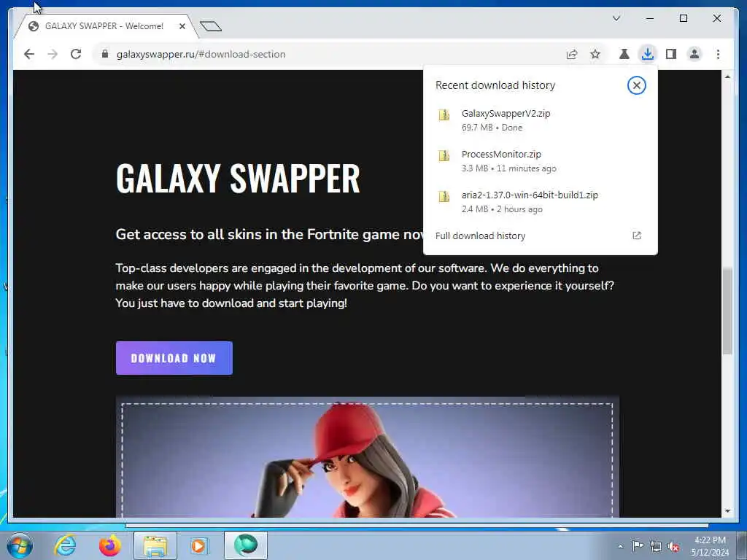747x560 pixels.
Task: Open the Chrome Labs flask icon
Action: tap(624, 54)
